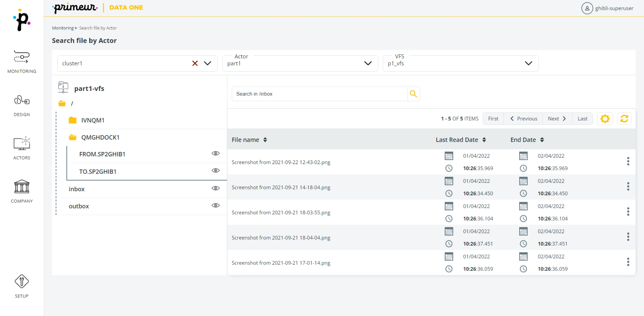This screenshot has width=644, height=316.
Task: Click clock icon of 12-43-02.png end date
Action: 523,168
